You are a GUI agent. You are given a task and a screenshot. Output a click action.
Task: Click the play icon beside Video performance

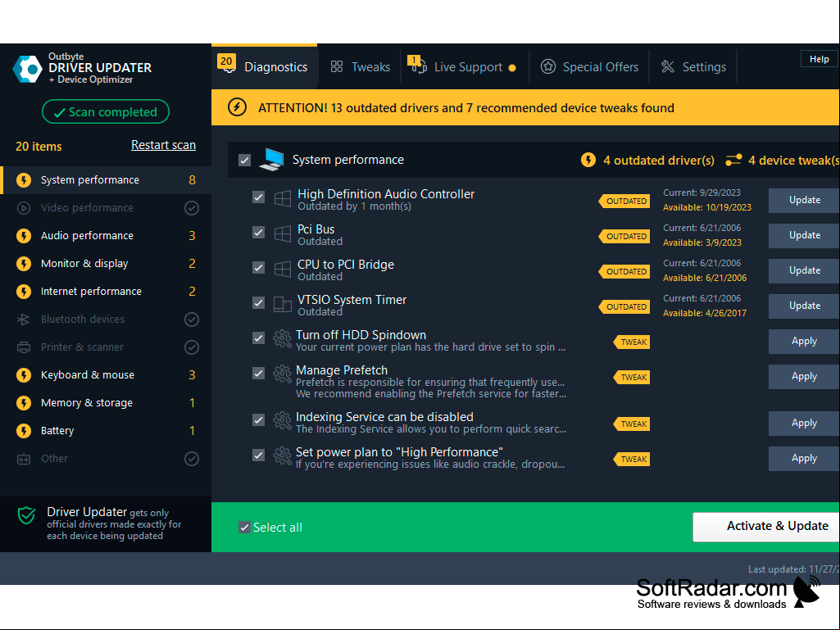[24, 208]
